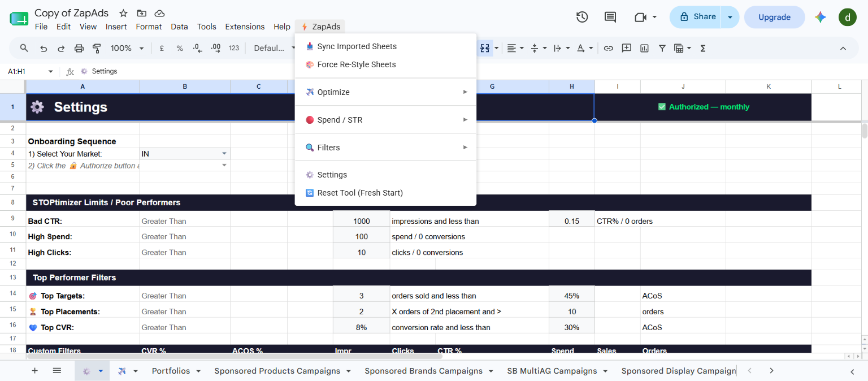Decrease decimal places

[x=197, y=48]
